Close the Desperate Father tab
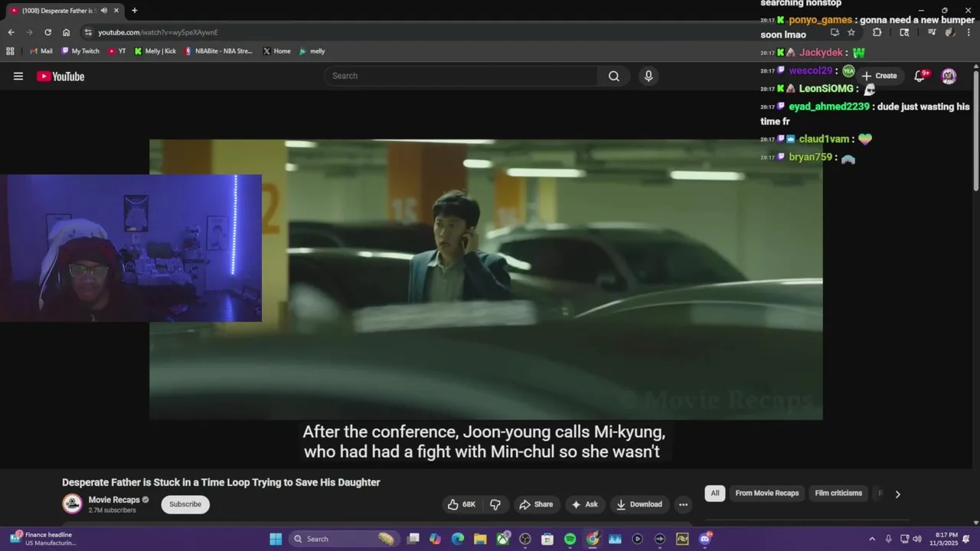Viewport: 980px width, 551px height. tap(116, 11)
